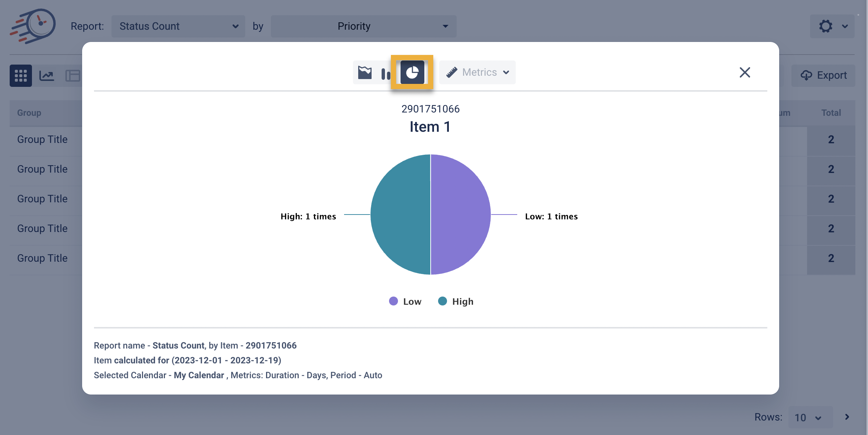The height and width of the screenshot is (435, 868).
Task: Expand the Status Count report dropdown
Action: (178, 26)
